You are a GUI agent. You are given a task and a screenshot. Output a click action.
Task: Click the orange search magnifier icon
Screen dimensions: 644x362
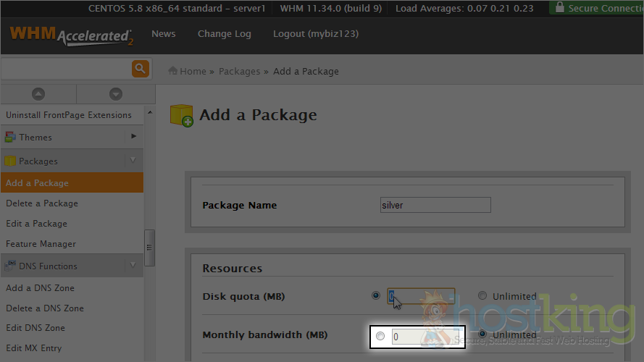(x=140, y=69)
